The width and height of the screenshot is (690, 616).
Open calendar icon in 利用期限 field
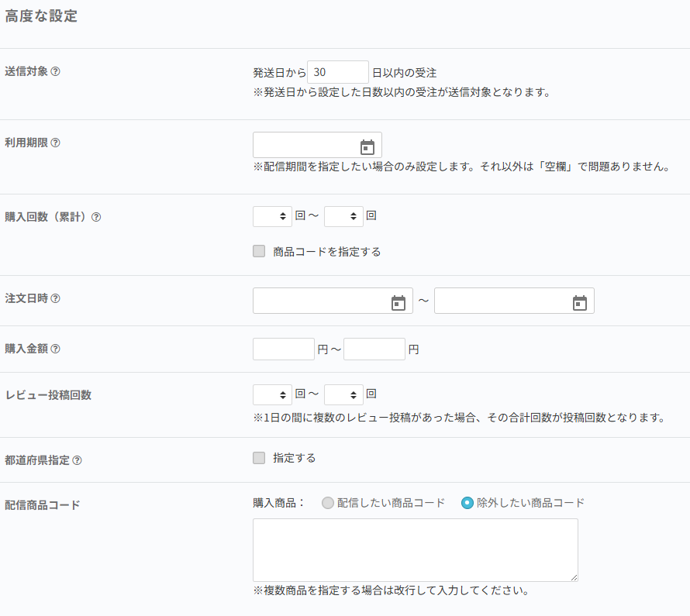367,147
